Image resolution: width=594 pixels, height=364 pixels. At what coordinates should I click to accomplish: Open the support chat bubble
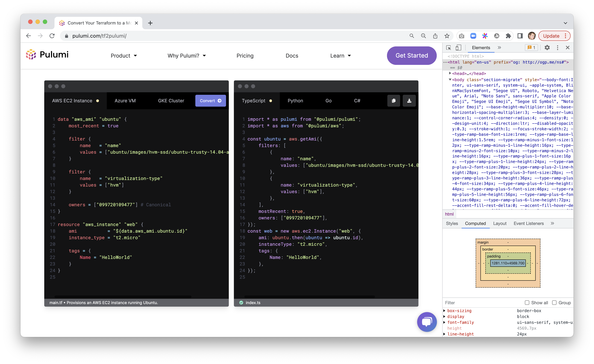(427, 322)
